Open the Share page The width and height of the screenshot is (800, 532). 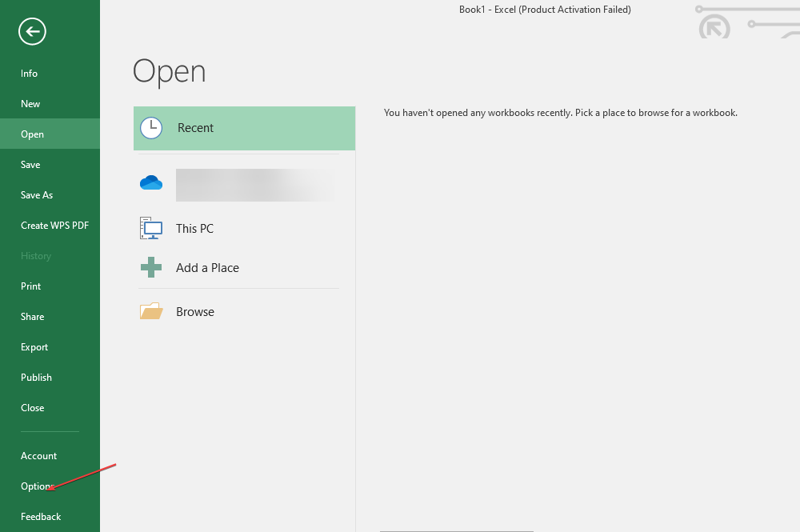[50, 317]
